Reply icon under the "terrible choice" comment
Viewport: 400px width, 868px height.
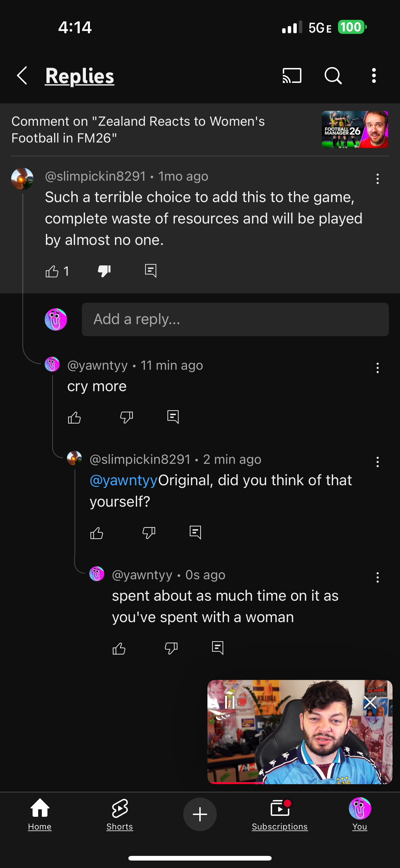(150, 271)
